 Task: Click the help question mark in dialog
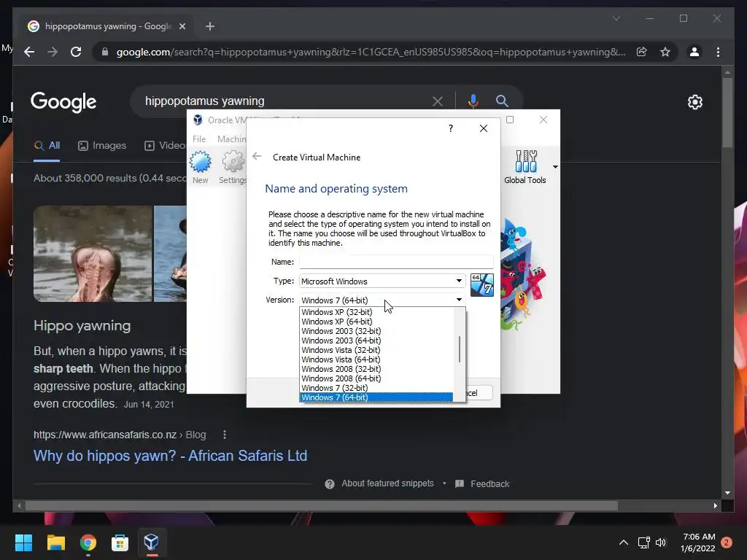point(451,128)
